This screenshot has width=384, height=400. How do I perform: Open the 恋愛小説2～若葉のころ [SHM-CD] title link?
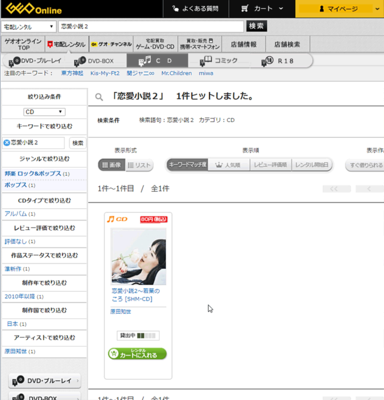click(136, 295)
